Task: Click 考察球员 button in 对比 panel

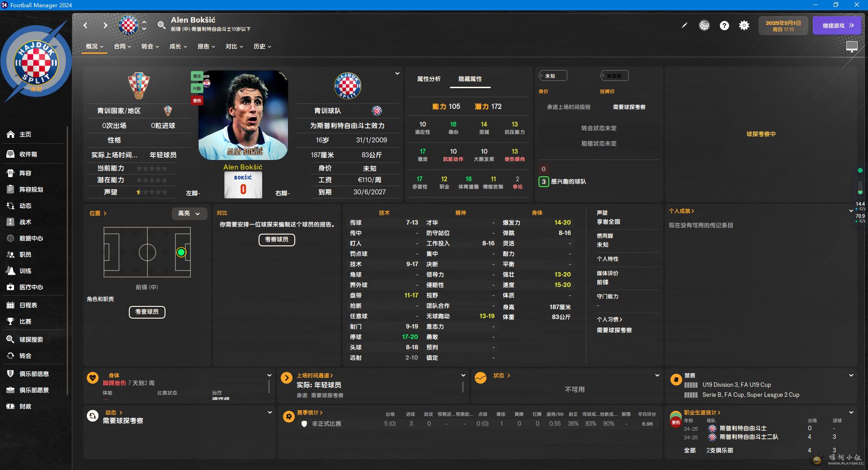Action: tap(277, 240)
